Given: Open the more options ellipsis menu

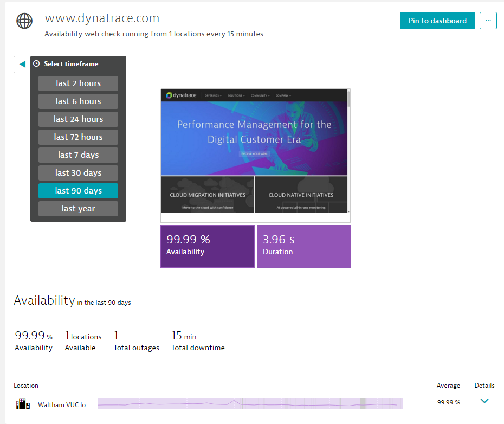Looking at the screenshot, I should point(488,21).
